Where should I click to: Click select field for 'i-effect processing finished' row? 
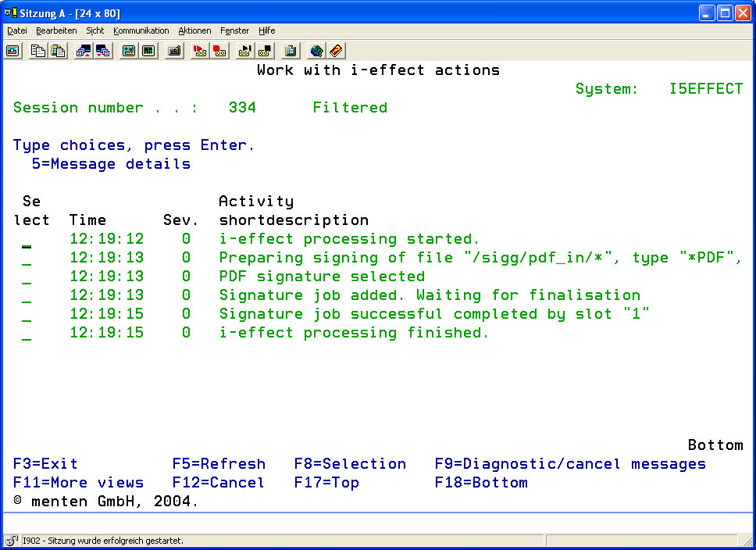coord(27,334)
